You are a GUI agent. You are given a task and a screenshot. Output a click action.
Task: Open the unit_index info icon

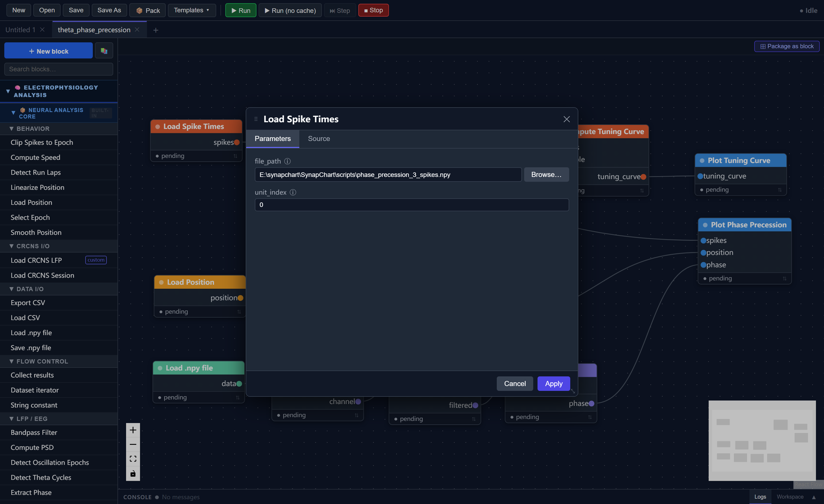click(293, 192)
